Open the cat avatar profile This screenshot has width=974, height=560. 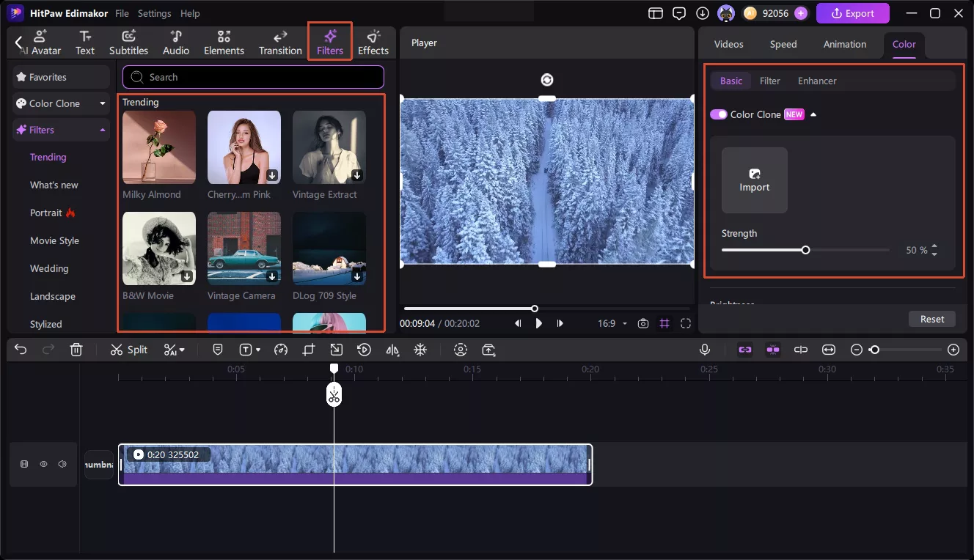[726, 13]
